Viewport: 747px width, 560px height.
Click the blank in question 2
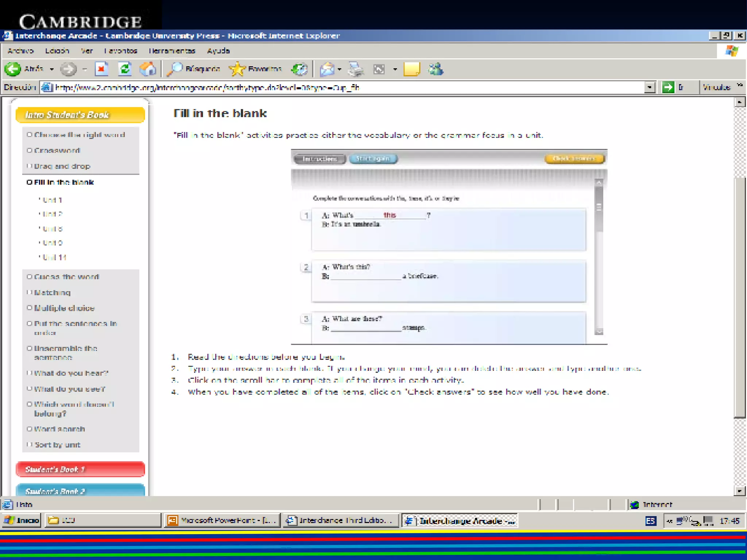(365, 276)
